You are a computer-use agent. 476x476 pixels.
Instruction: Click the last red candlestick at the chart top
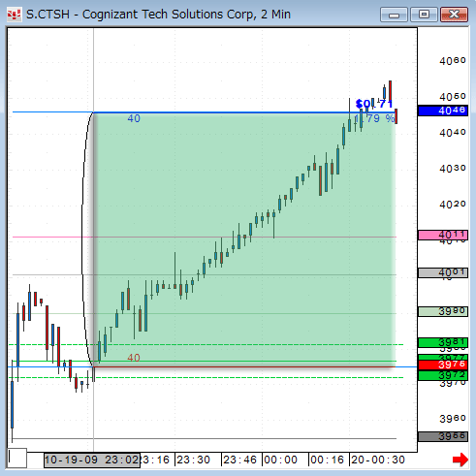tap(397, 116)
